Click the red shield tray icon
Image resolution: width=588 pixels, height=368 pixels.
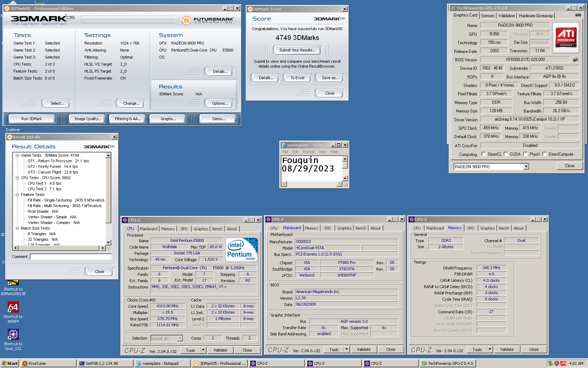click(556, 363)
